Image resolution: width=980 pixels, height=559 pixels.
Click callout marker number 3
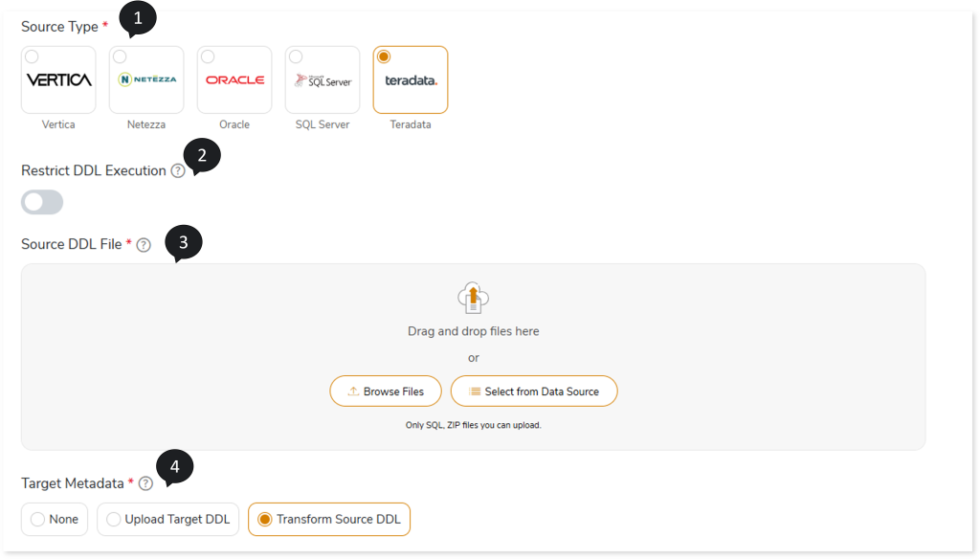(x=184, y=243)
